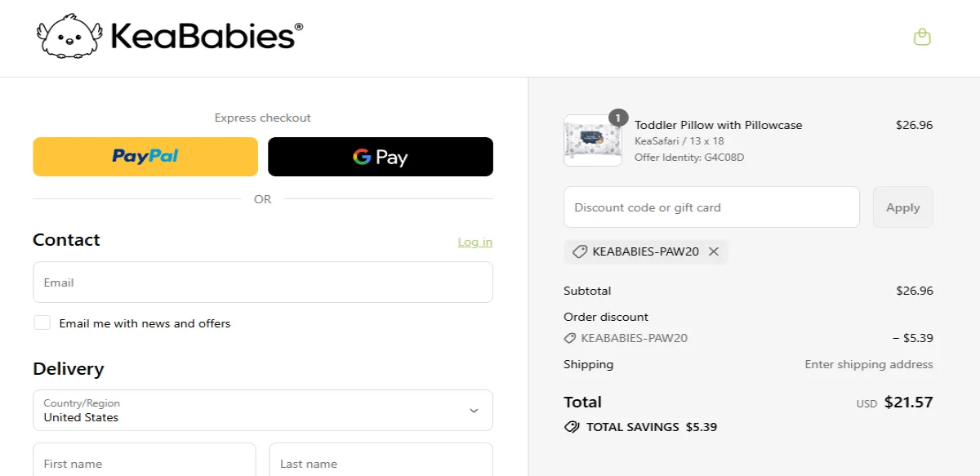Screen dimensions: 980x476
Task: Click the tag icon on applied discount chip
Action: pyautogui.click(x=579, y=251)
